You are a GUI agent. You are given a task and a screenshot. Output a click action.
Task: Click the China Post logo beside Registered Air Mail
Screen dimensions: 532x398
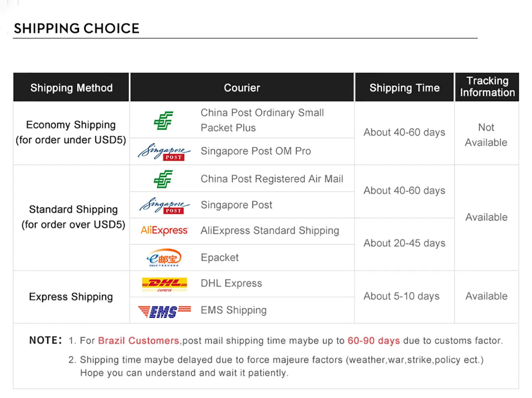pyautogui.click(x=163, y=179)
